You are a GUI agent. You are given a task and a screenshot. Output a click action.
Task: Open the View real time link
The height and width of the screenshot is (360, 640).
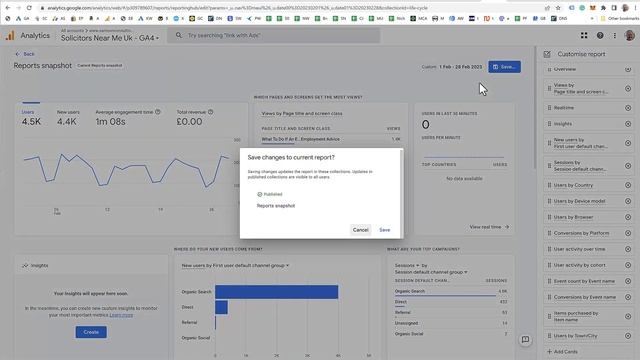489,227
